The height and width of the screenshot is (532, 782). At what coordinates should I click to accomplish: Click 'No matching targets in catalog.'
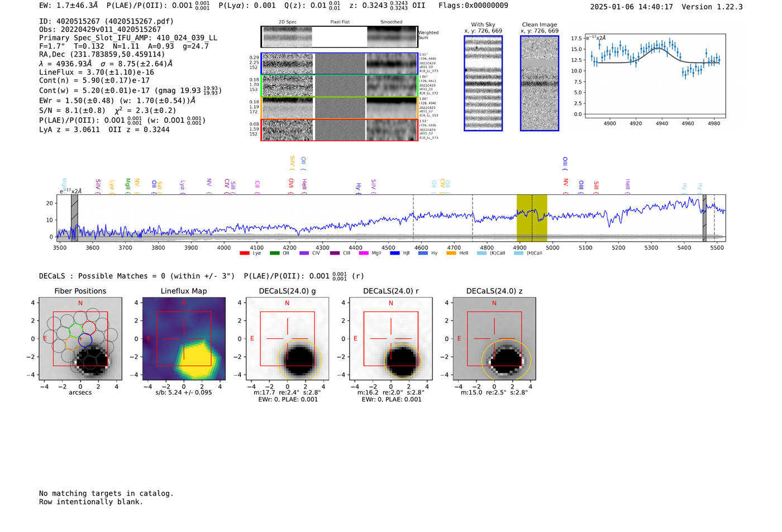click(x=106, y=493)
